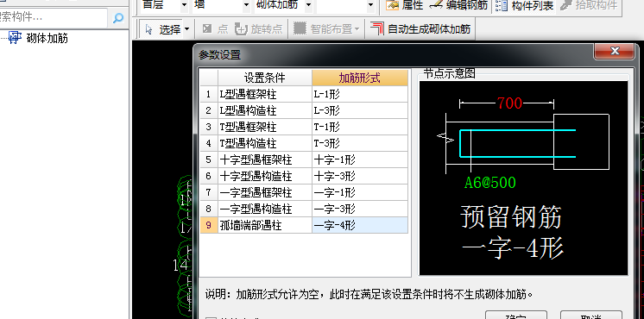The image size is (644, 319).
Task: Select the L型遇构造柱 condition cell
Action: pyautogui.click(x=265, y=110)
